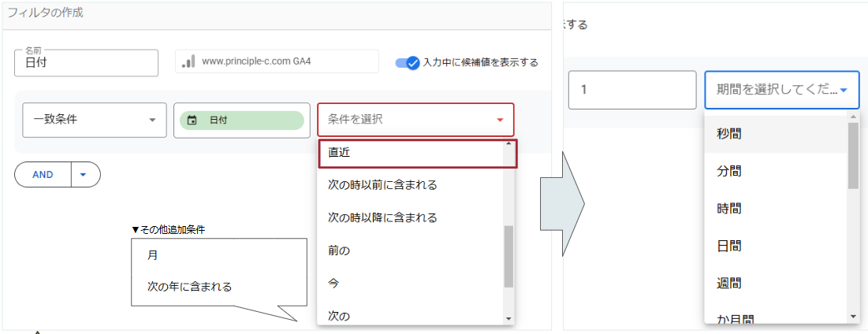This screenshot has width=868, height=334.
Task: Click the period list scrollbar thumb
Action: click(x=853, y=156)
